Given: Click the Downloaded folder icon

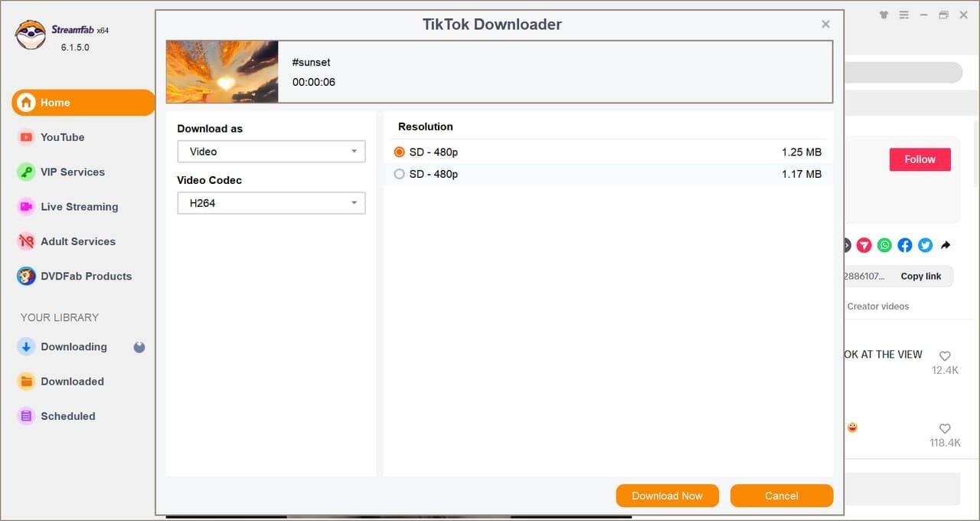Looking at the screenshot, I should pyautogui.click(x=26, y=382).
